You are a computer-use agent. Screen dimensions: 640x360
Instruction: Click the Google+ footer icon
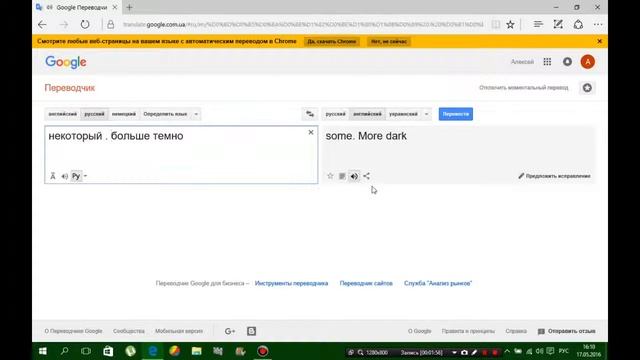click(230, 331)
